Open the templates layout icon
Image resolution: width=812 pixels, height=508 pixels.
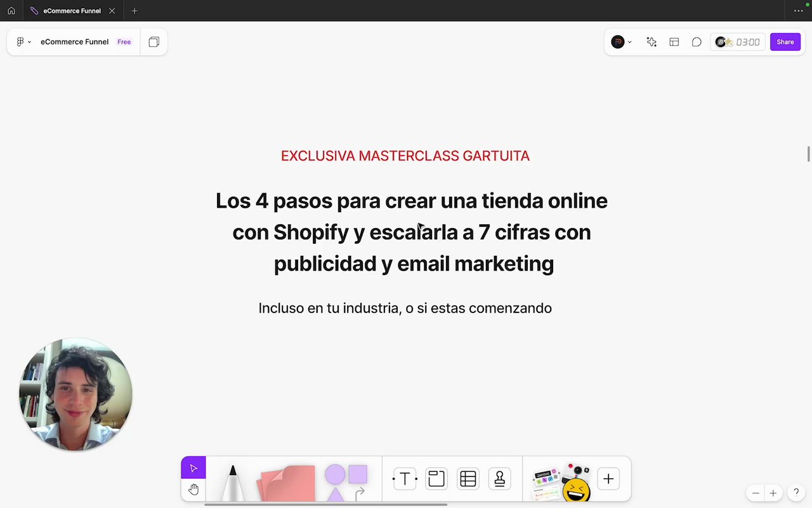click(x=674, y=42)
